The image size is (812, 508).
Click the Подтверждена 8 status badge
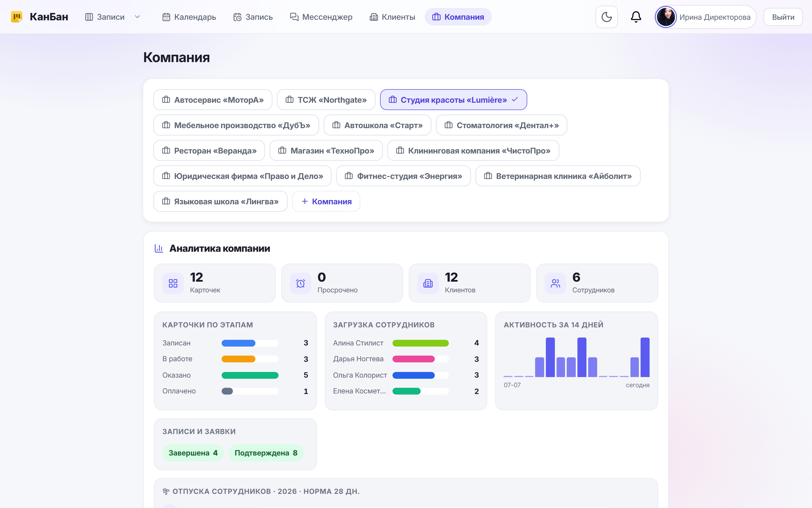click(x=266, y=453)
